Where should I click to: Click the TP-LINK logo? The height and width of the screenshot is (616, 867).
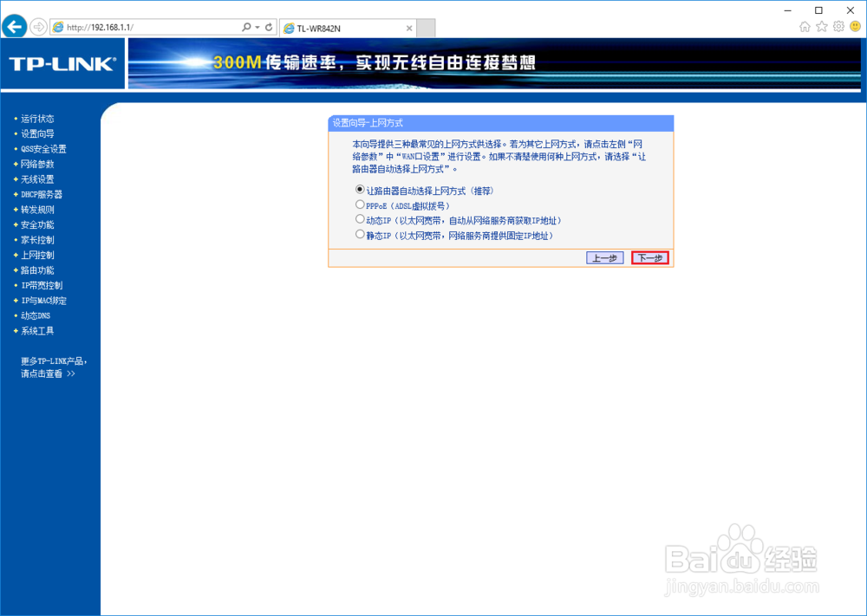pos(62,63)
